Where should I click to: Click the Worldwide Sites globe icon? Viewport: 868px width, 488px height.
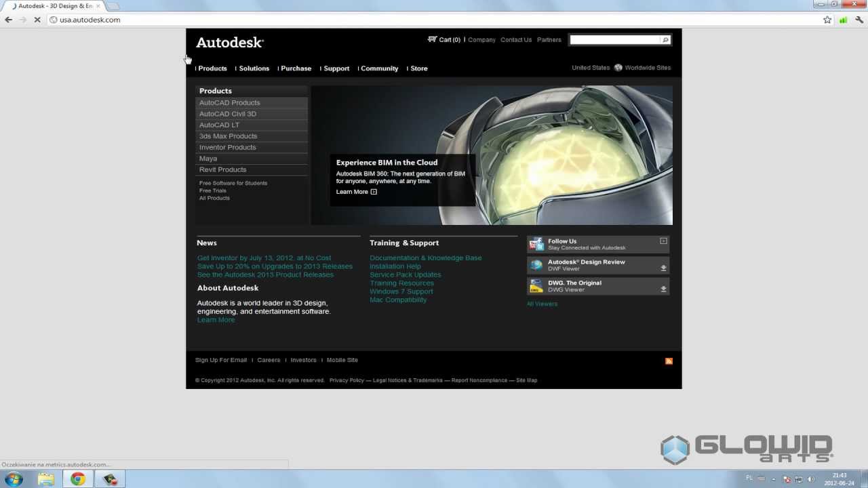tap(618, 68)
